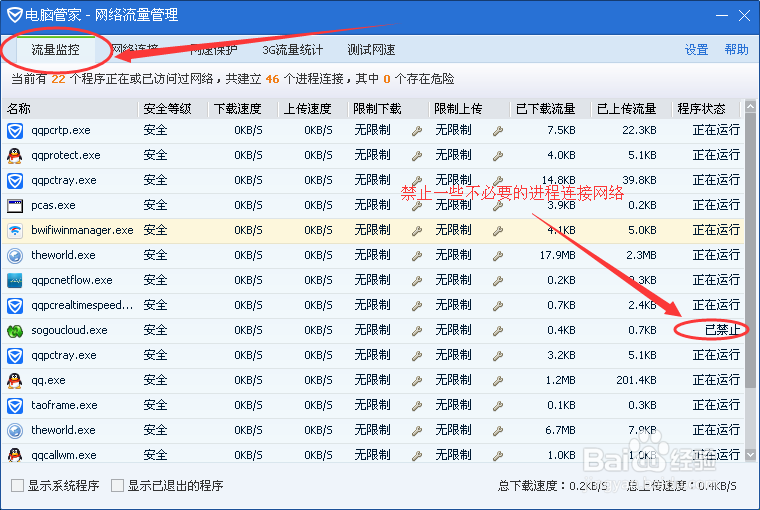Set download limit wrench for qqpcrealtimespeed row
This screenshot has height=510, width=760.
[417, 306]
